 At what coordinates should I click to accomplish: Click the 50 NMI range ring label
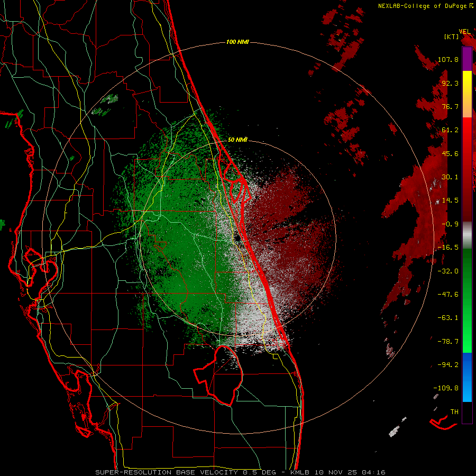pyautogui.click(x=237, y=140)
